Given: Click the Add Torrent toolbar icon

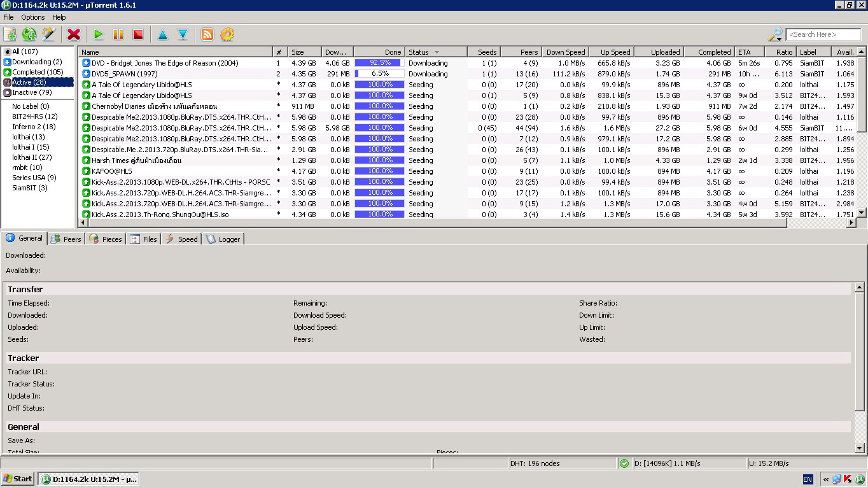Looking at the screenshot, I should pyautogui.click(x=10, y=34).
